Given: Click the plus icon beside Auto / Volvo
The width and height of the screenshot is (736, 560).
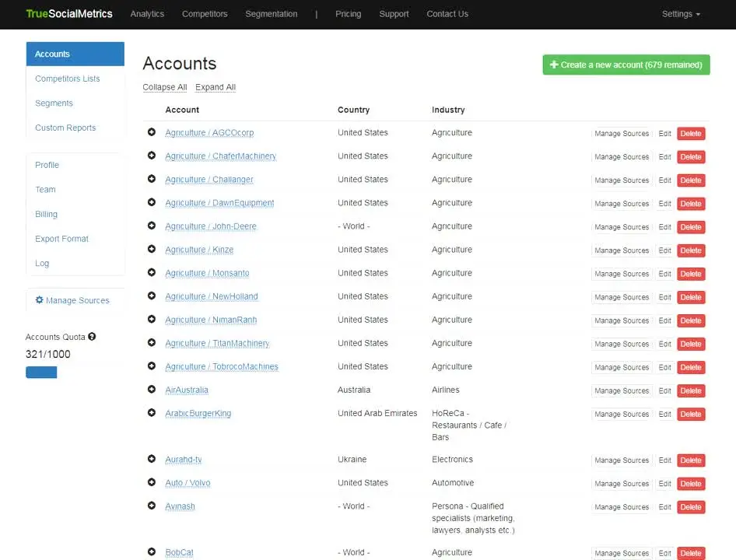Looking at the screenshot, I should click(152, 482).
